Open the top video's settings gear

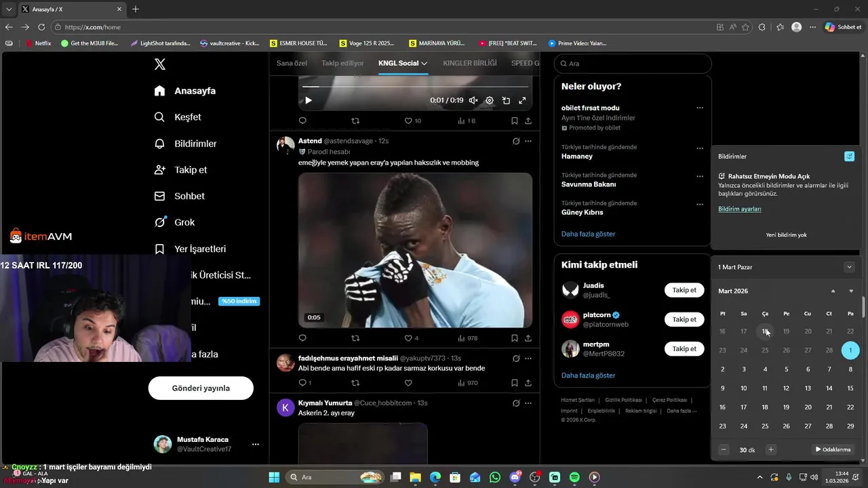pos(490,100)
